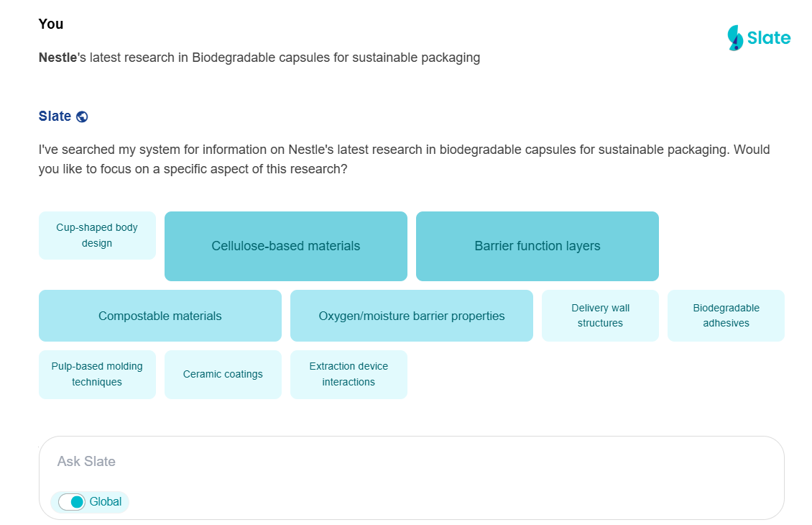Click the You sender heading
The width and height of the screenshot is (812, 525).
[51, 24]
